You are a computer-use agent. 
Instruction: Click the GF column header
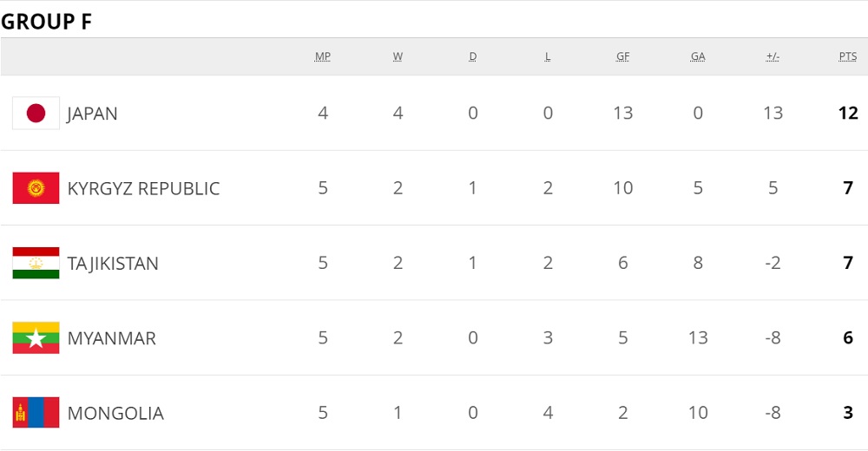coord(623,56)
